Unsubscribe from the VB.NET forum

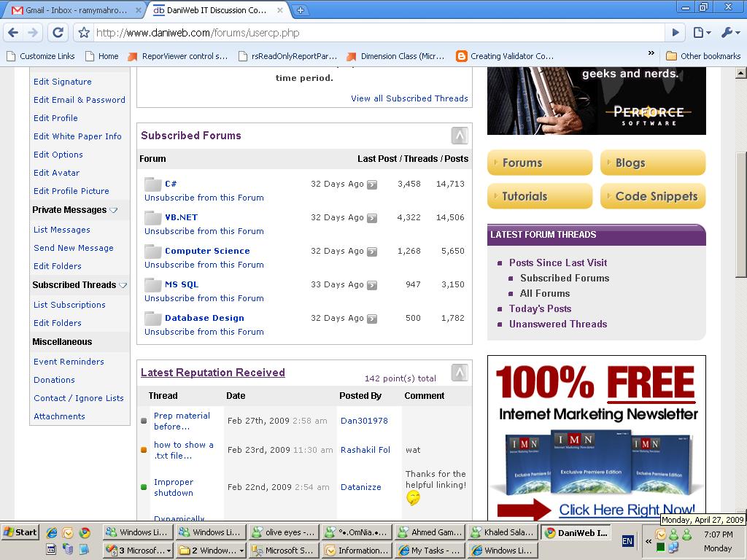point(204,231)
